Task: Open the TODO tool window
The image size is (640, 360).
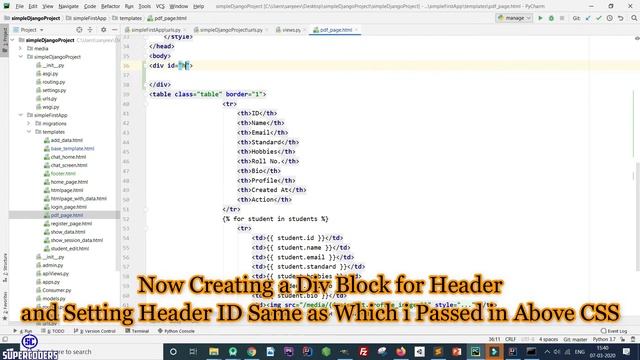Action: (53, 331)
